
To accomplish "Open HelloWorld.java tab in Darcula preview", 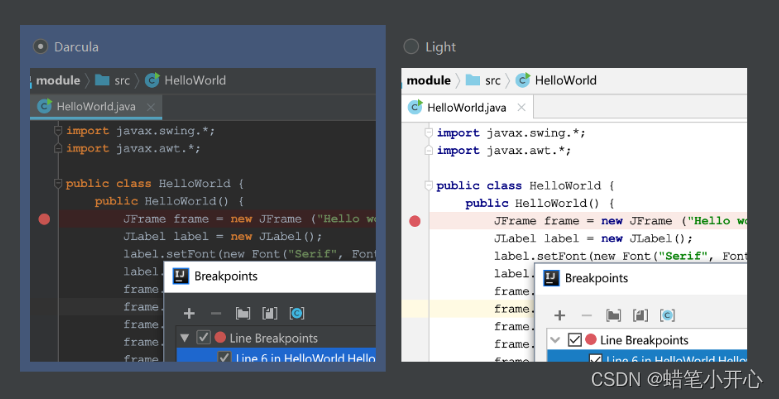I will coord(96,107).
